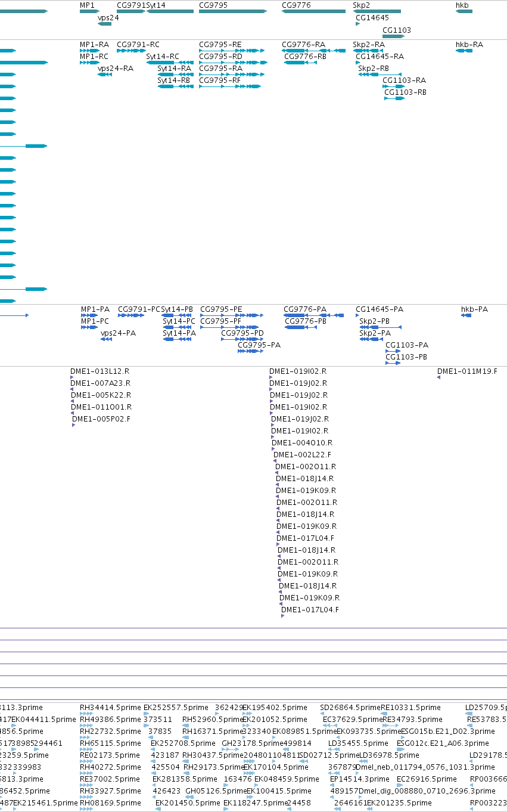Click the MP1-RC transcript label
This screenshot has height=812, width=507.
pyautogui.click(x=94, y=56)
